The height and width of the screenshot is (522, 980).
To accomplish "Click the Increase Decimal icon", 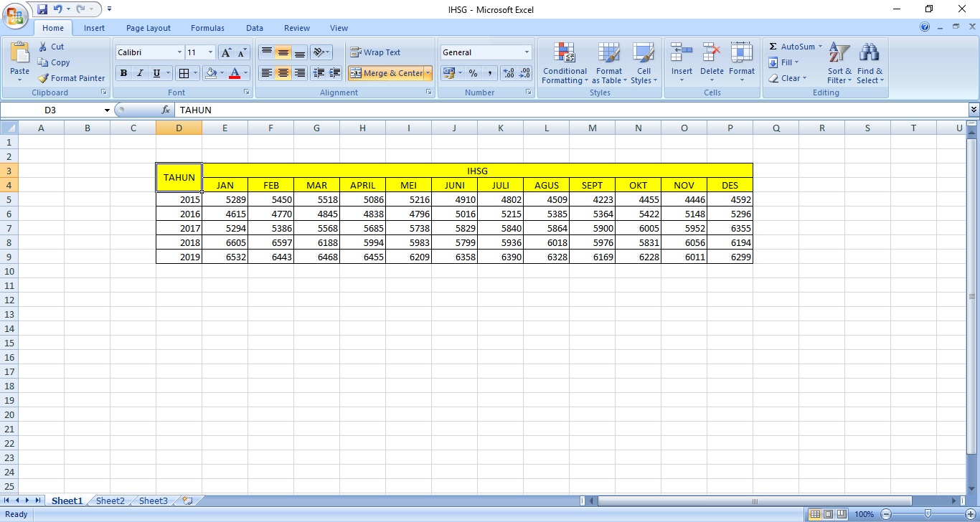I will (509, 73).
